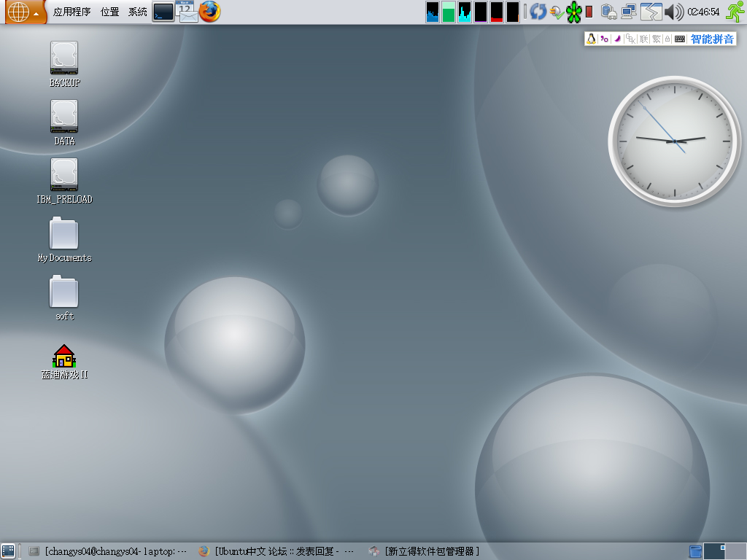The height and width of the screenshot is (560, 747).
Task: Click the show desktop button in bottom panel
Action: (x=8, y=551)
